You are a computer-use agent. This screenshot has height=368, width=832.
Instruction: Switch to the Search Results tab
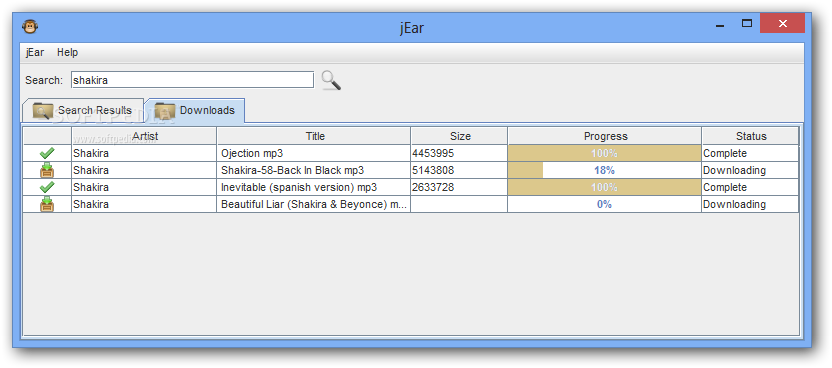click(83, 110)
